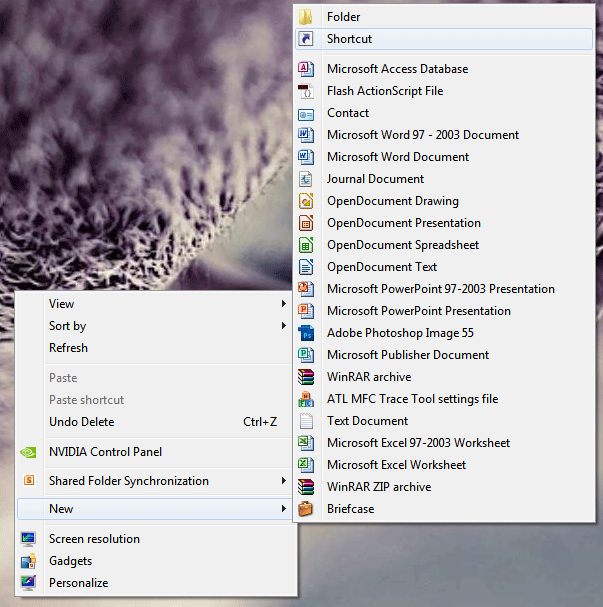The height and width of the screenshot is (607, 603).
Task: Click the Shortcut arrow icon
Action: 306,39
